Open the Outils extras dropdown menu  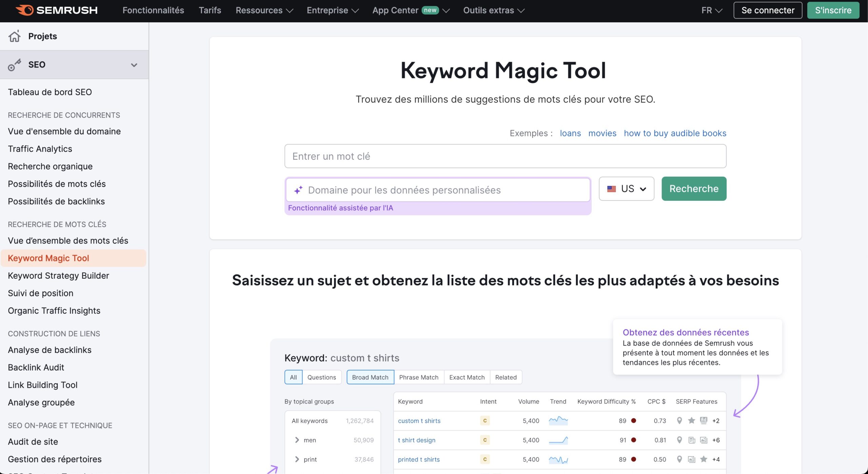pos(494,10)
